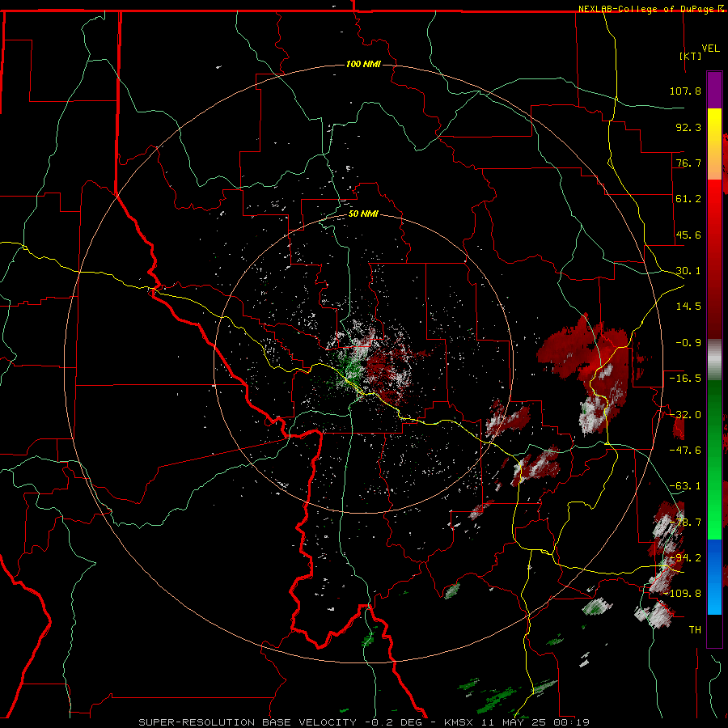Select the -78.7 scale value
Image resolution: width=728 pixels, height=728 pixels.
coord(685,523)
